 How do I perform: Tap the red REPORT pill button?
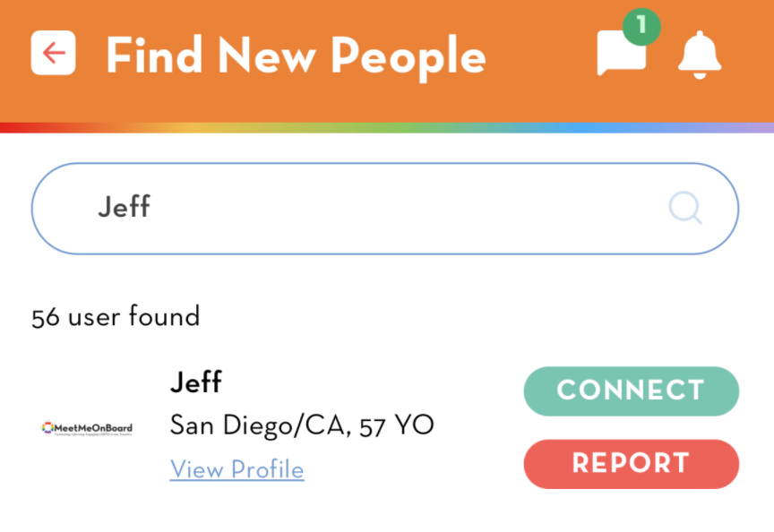tap(632, 464)
